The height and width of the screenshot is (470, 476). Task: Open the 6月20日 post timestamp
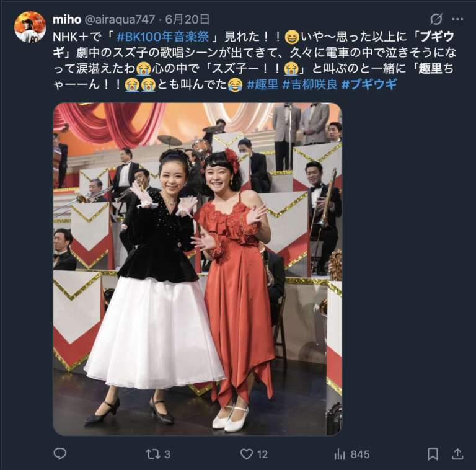(x=187, y=19)
